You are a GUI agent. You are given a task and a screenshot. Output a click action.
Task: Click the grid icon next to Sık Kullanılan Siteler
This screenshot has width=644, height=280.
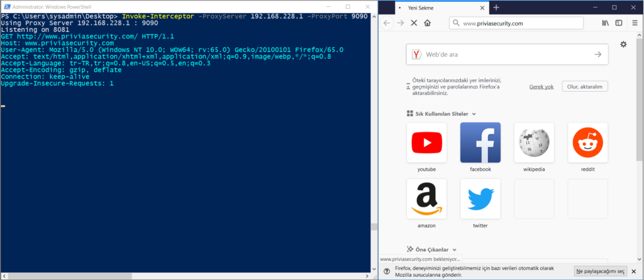[x=409, y=114]
